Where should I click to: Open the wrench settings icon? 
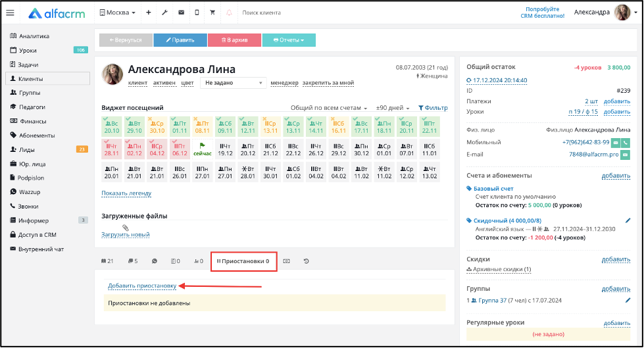click(164, 12)
